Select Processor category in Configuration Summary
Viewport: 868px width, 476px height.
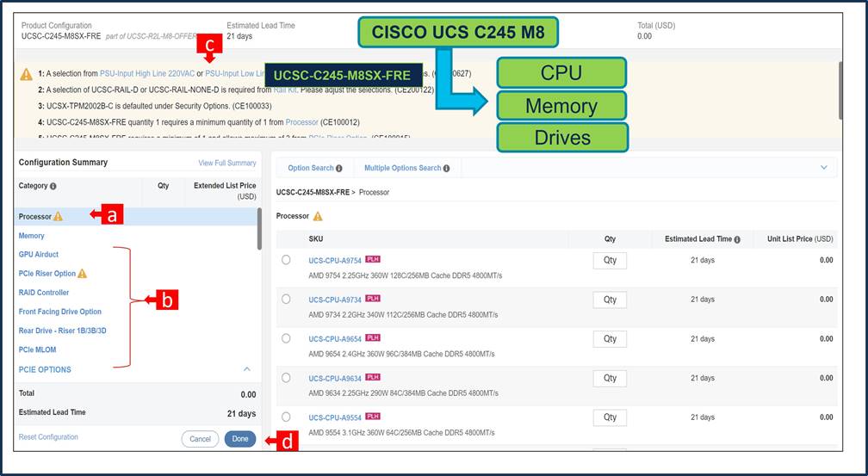[x=34, y=217]
